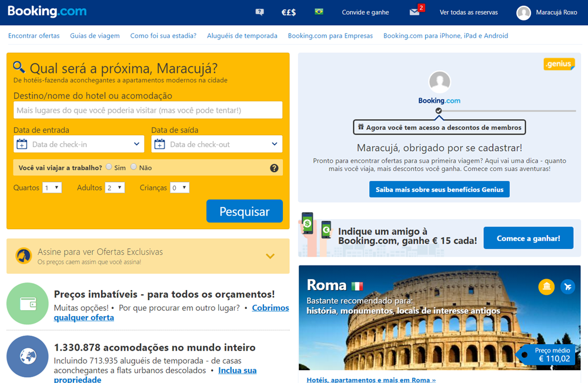Open Booking.com para iPhone, iPad e Android
Image resolution: width=588 pixels, height=383 pixels.
pyautogui.click(x=446, y=36)
